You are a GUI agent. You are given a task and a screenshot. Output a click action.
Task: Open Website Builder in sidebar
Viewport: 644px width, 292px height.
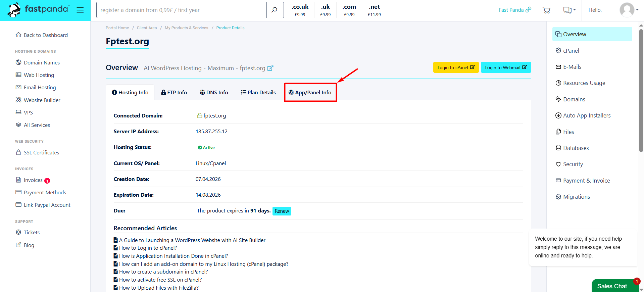[38, 100]
